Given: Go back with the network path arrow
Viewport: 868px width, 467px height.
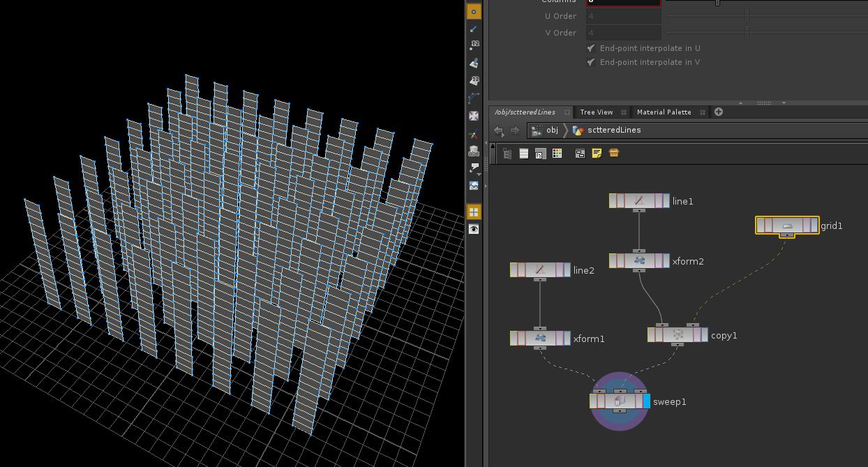Looking at the screenshot, I should pos(498,131).
